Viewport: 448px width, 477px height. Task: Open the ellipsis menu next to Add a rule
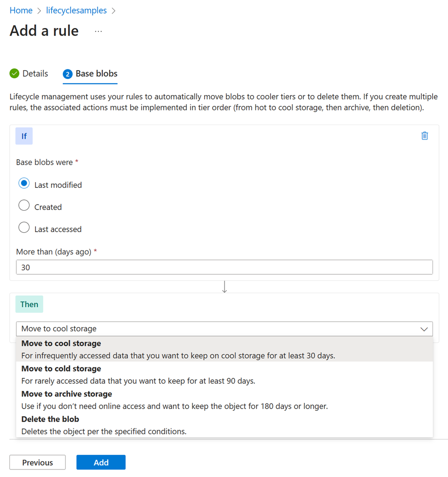click(98, 31)
